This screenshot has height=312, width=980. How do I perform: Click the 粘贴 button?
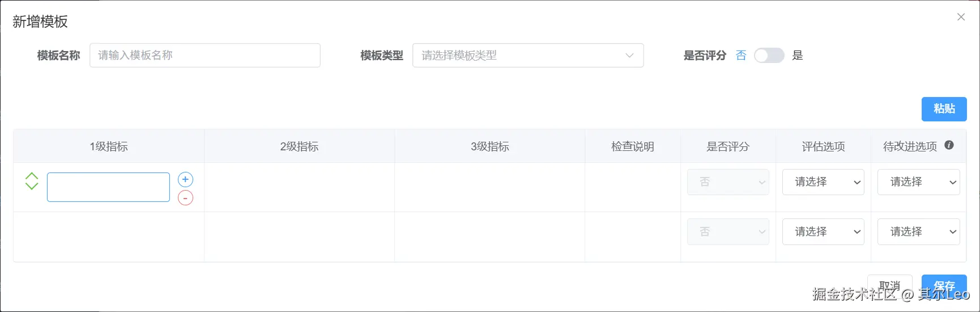[x=944, y=109]
